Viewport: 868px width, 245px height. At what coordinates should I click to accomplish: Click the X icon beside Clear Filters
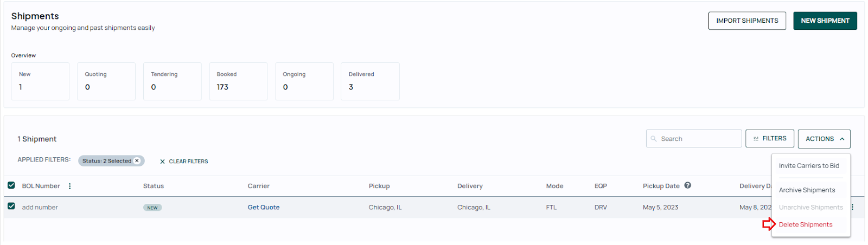click(x=162, y=162)
